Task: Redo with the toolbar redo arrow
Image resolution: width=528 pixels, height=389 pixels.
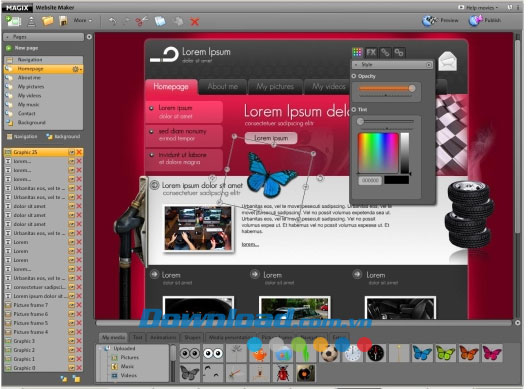Action: pyautogui.click(x=127, y=21)
